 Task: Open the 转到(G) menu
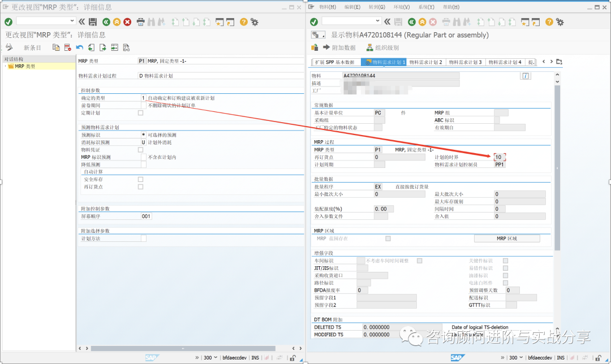click(377, 7)
